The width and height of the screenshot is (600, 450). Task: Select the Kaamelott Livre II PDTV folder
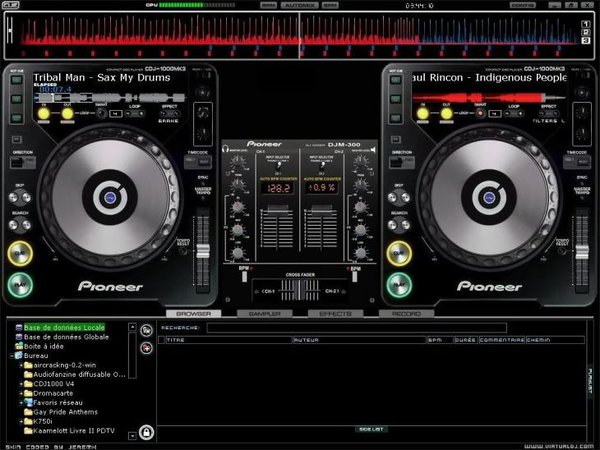[74, 431]
